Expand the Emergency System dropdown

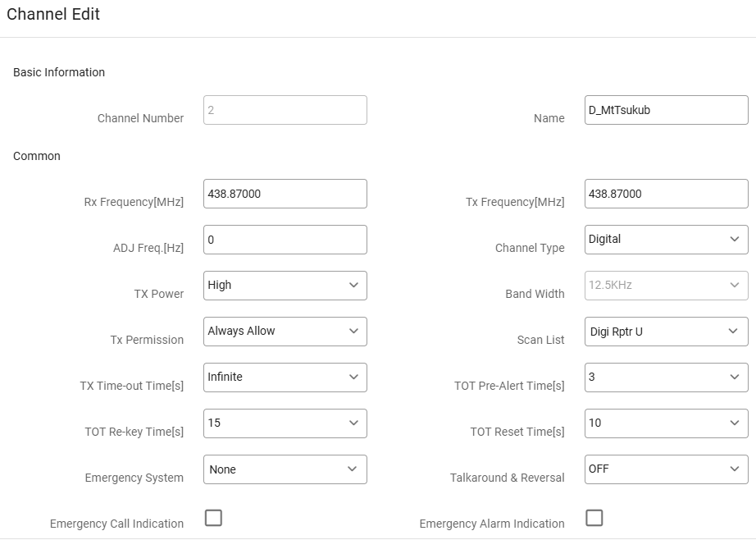click(285, 469)
